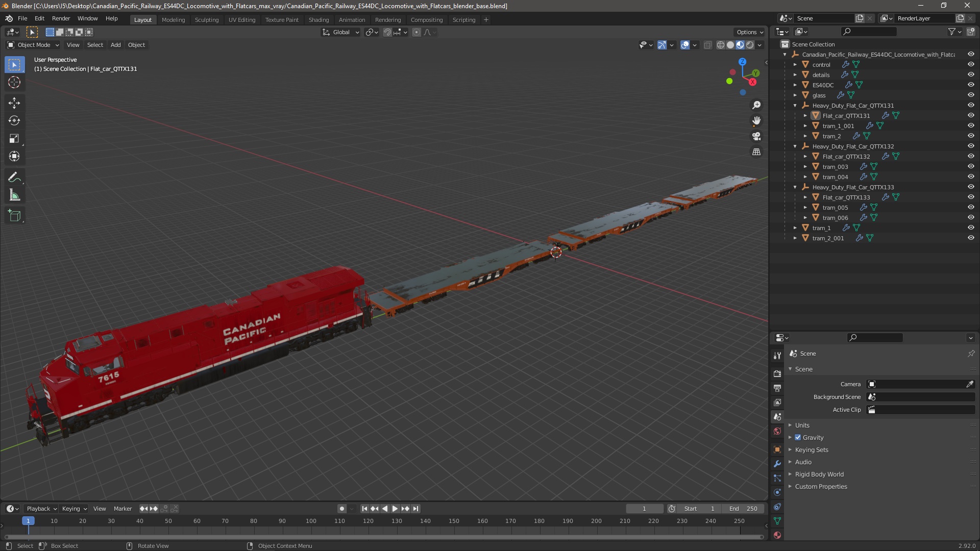Click the outliner search field
Viewport: 980px width, 551px height.
pyautogui.click(x=868, y=32)
